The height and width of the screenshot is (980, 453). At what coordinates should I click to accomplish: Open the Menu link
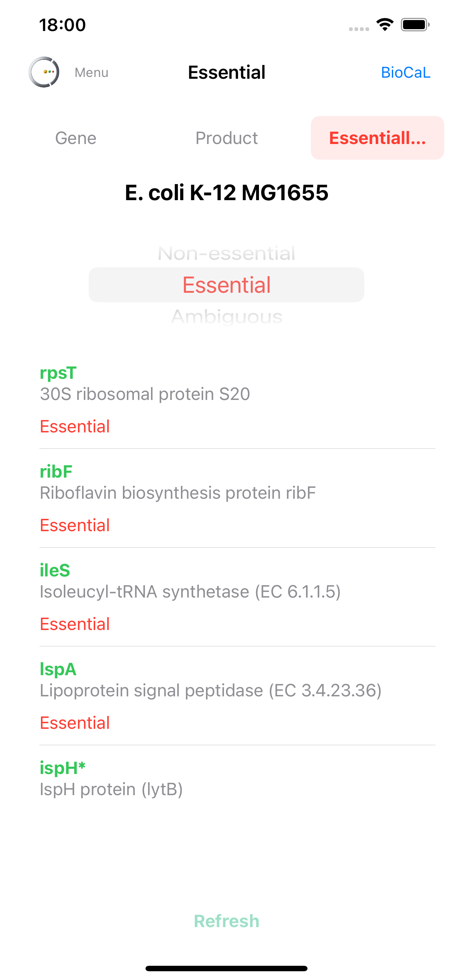tap(91, 72)
